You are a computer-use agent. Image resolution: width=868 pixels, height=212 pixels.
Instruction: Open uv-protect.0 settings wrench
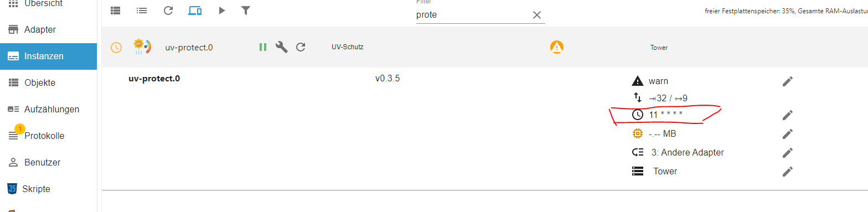click(282, 47)
